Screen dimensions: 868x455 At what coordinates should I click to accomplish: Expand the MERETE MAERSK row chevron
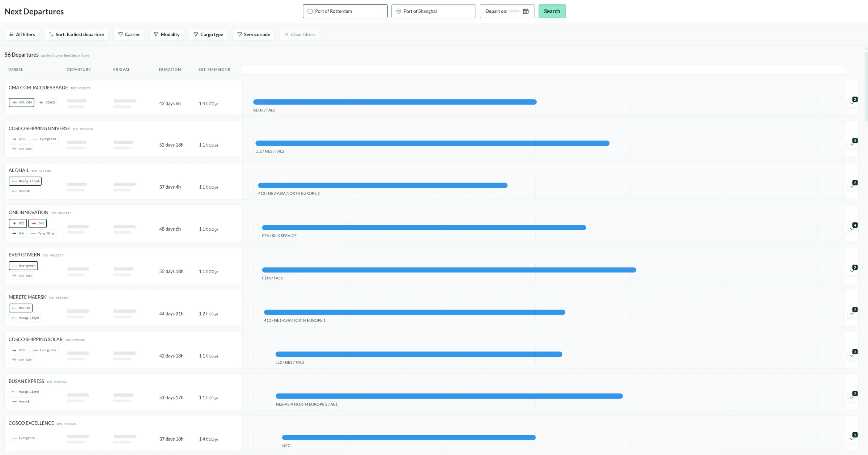[852, 313]
